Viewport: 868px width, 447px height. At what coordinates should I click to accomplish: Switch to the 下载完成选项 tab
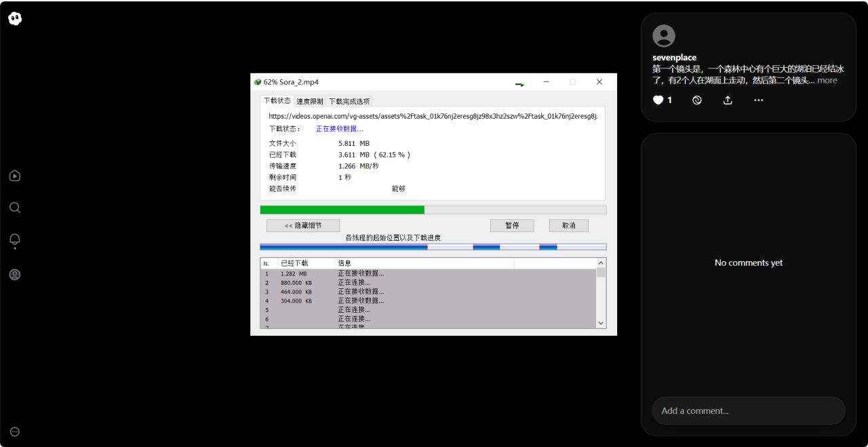click(349, 101)
